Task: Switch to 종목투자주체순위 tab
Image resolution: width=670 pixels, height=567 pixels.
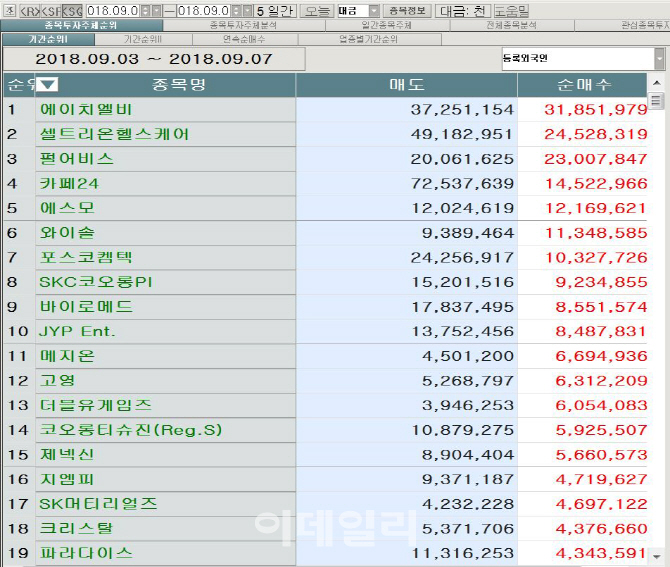Action: click(81, 25)
